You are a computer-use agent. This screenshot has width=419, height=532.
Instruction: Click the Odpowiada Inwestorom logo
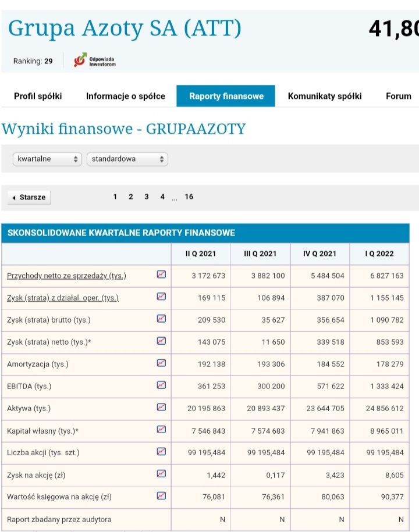point(95,60)
